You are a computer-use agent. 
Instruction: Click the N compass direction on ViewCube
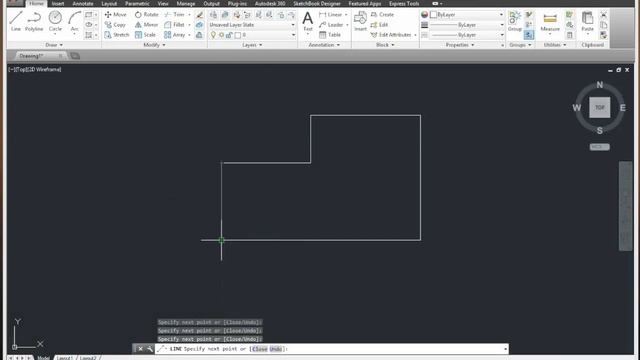pyautogui.click(x=600, y=85)
